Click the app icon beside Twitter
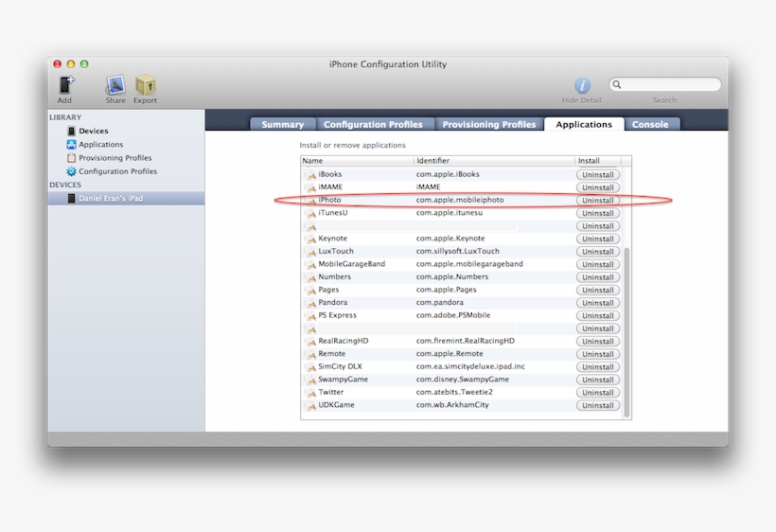Viewport: 776px width, 532px height. coord(310,393)
